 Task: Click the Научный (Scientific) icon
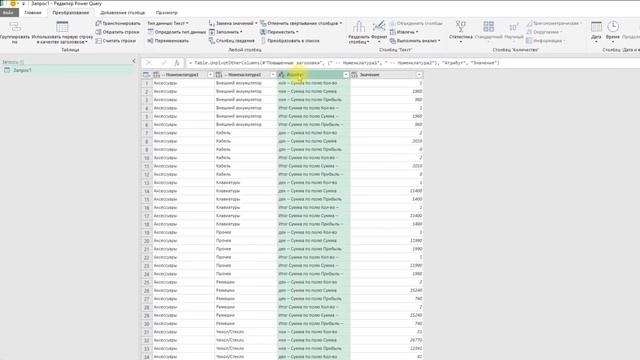coord(513,27)
